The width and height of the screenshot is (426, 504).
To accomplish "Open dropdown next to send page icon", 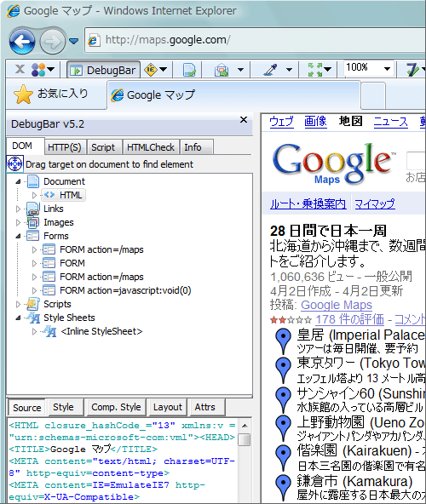I will point(240,70).
